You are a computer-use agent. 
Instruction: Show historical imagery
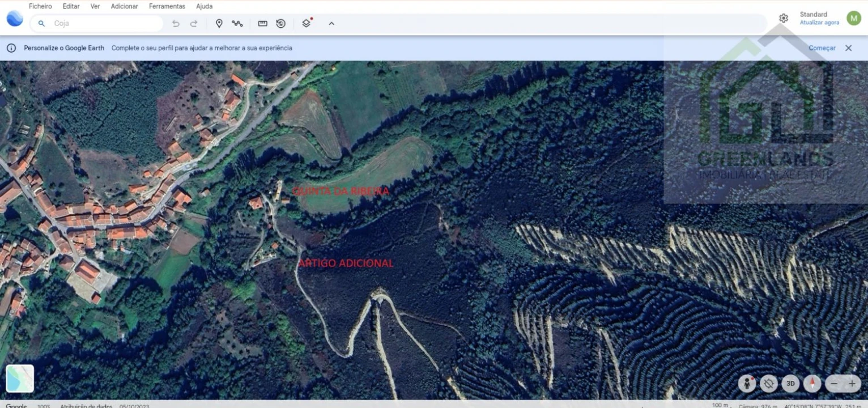281,23
